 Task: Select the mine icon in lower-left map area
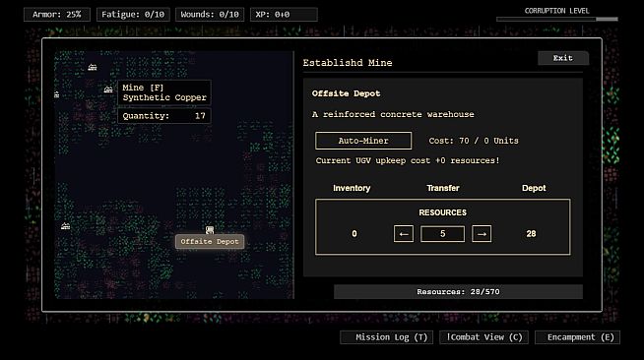66,226
